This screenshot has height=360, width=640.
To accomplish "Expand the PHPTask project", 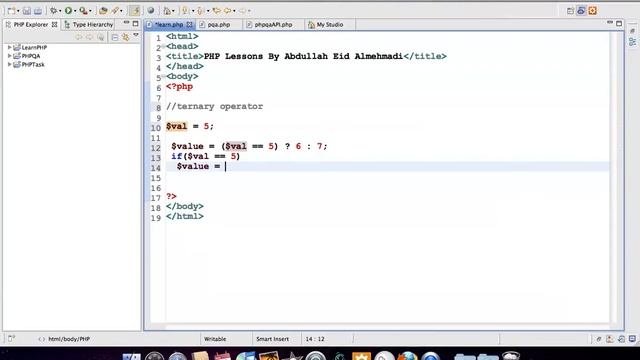I will [9, 64].
